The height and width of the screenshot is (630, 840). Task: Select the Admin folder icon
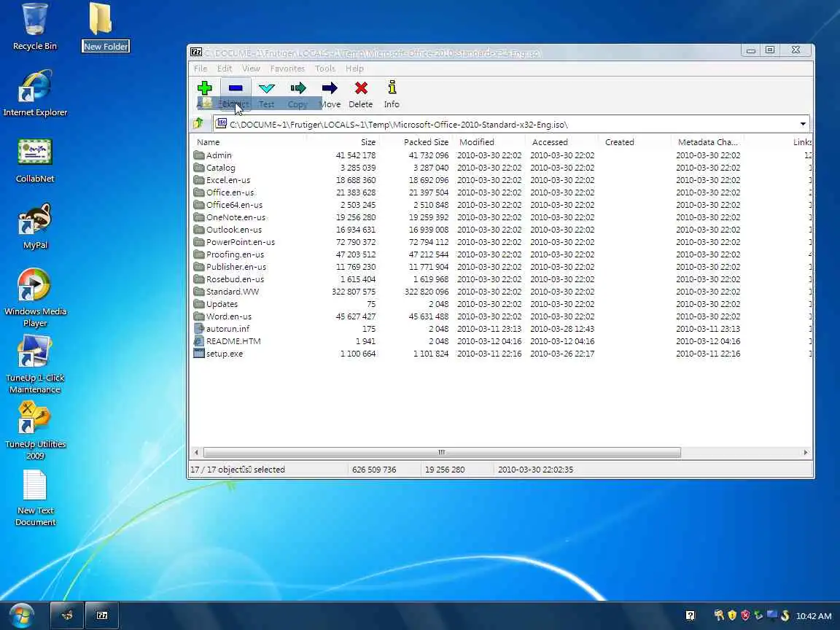tap(199, 155)
